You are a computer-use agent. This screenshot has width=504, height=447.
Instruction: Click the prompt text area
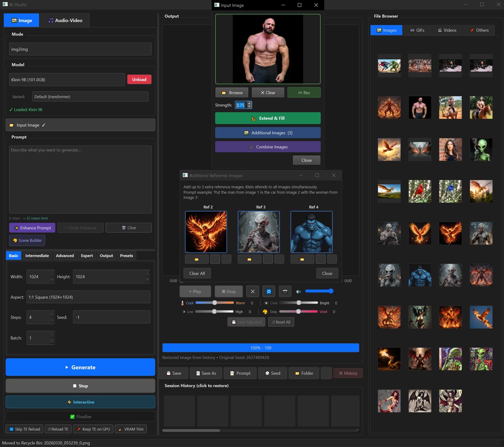80,179
